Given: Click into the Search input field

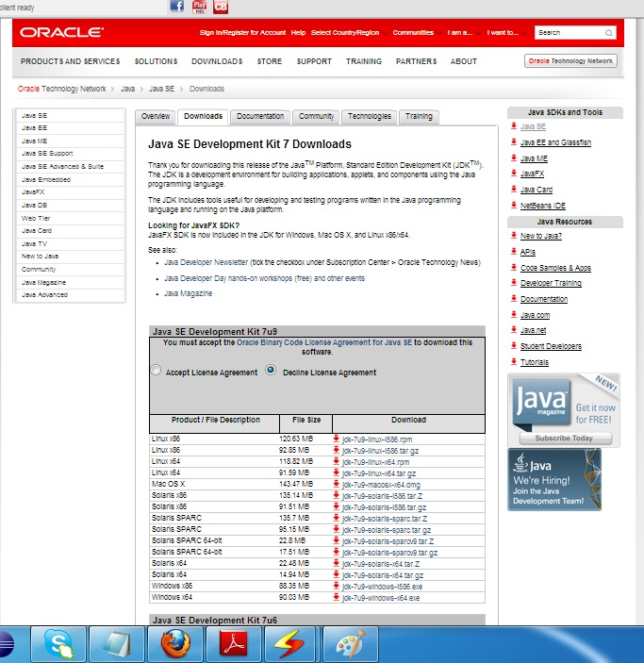Looking at the screenshot, I should [570, 33].
